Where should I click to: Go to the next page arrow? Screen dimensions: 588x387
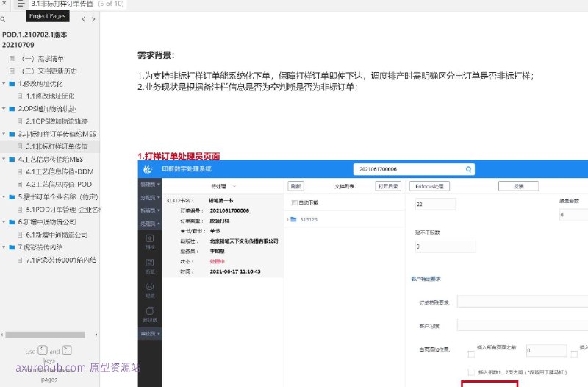[x=93, y=19]
